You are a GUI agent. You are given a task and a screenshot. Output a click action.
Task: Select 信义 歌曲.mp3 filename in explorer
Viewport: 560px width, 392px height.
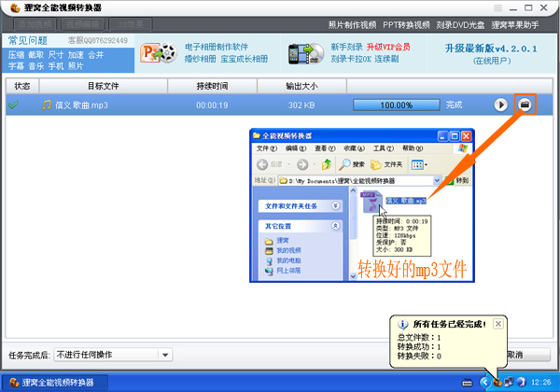pos(406,201)
